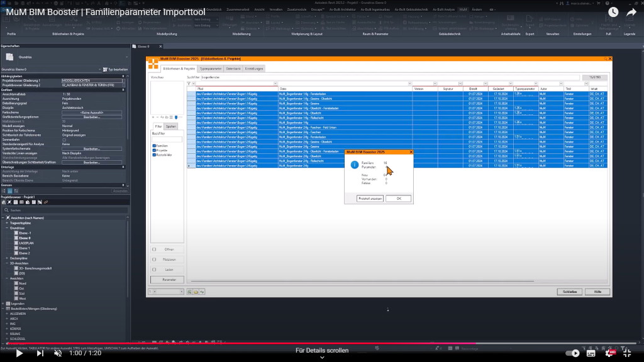The height and width of the screenshot is (362, 644).
Task: Toggle subtitles with the captions icon
Action: point(591,353)
